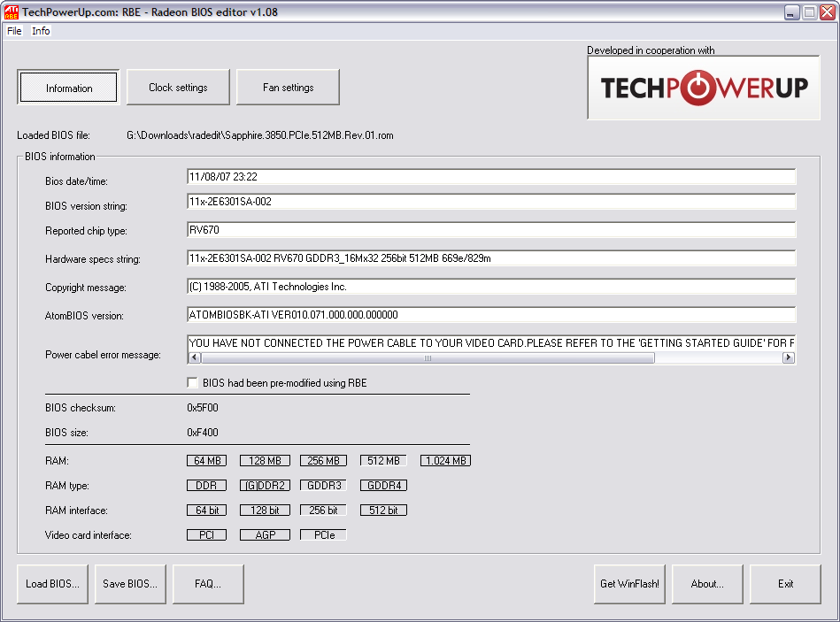Switch to the Fan settings tab
The image size is (840, 622).
point(288,88)
